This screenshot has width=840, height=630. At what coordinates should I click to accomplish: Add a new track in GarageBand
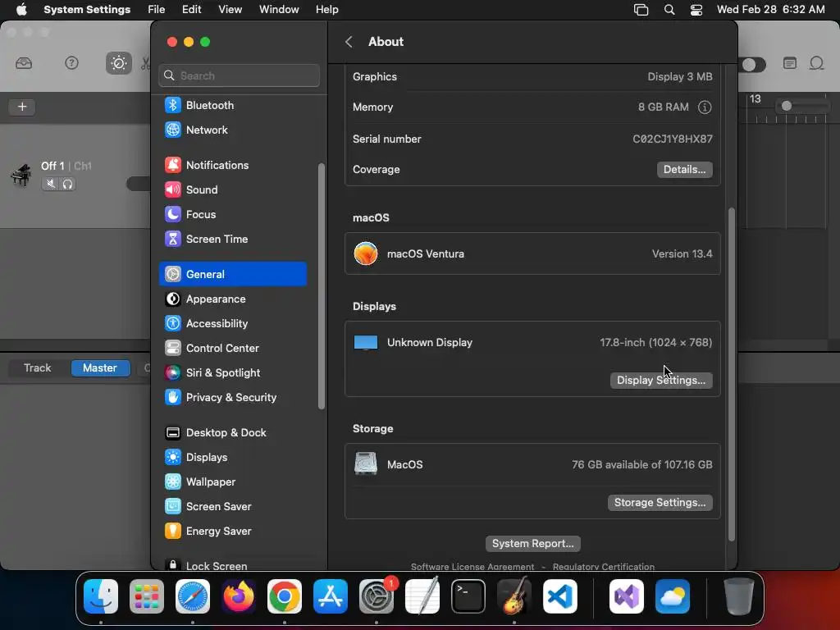(x=22, y=107)
